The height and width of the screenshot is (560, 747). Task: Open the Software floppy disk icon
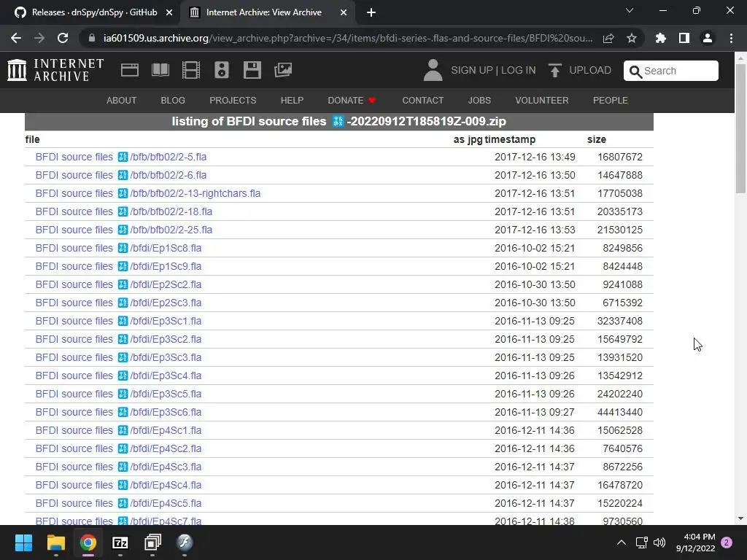252,70
